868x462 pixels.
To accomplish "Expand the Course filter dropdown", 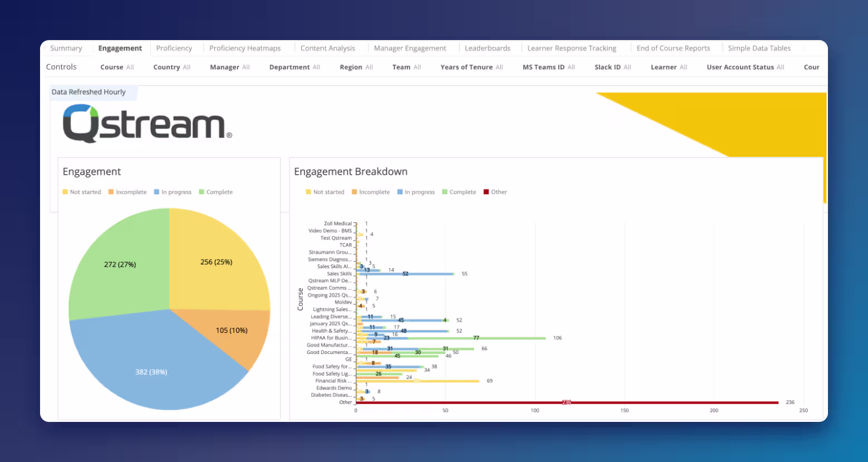I will [x=117, y=67].
